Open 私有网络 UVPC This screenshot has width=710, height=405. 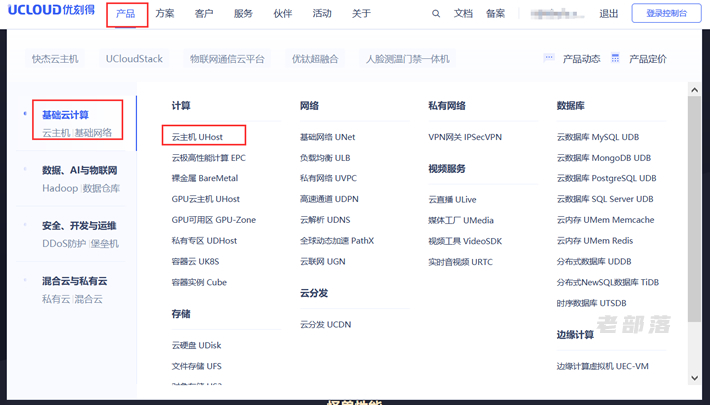pos(328,178)
